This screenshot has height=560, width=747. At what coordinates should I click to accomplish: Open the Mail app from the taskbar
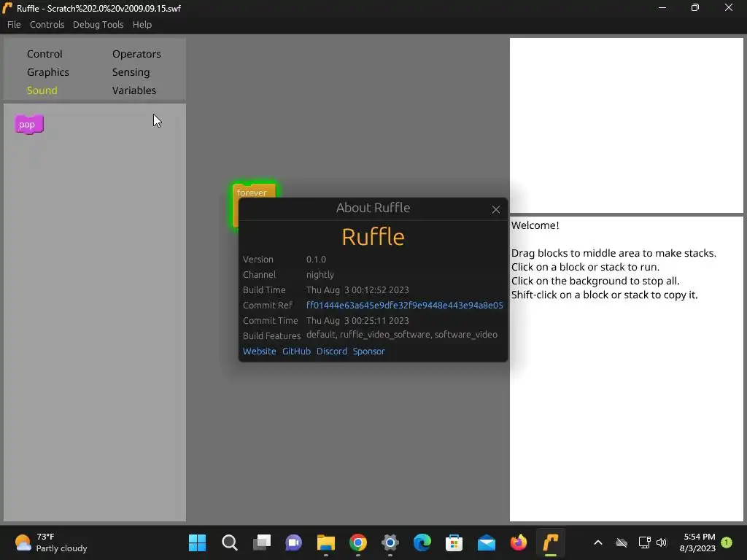tap(487, 542)
